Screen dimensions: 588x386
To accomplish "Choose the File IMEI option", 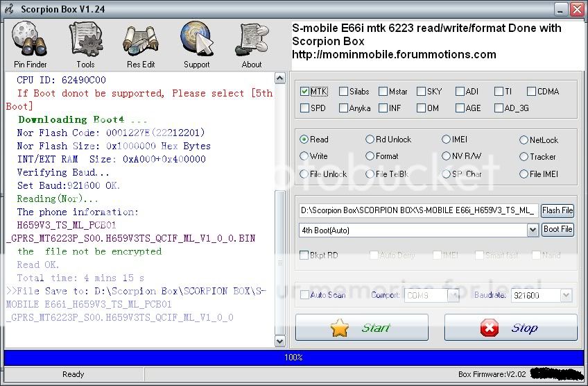I will [524, 174].
